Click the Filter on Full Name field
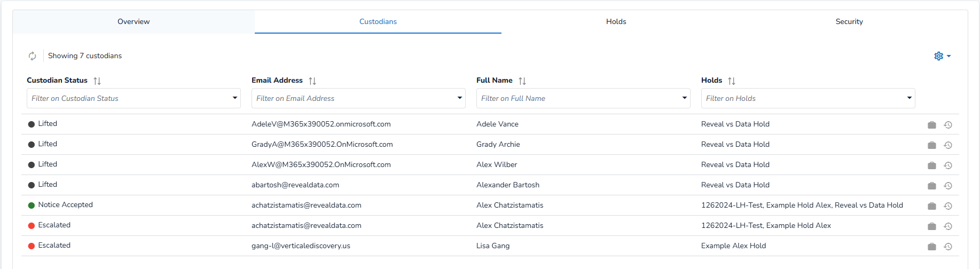The height and width of the screenshot is (269, 980). (577, 98)
